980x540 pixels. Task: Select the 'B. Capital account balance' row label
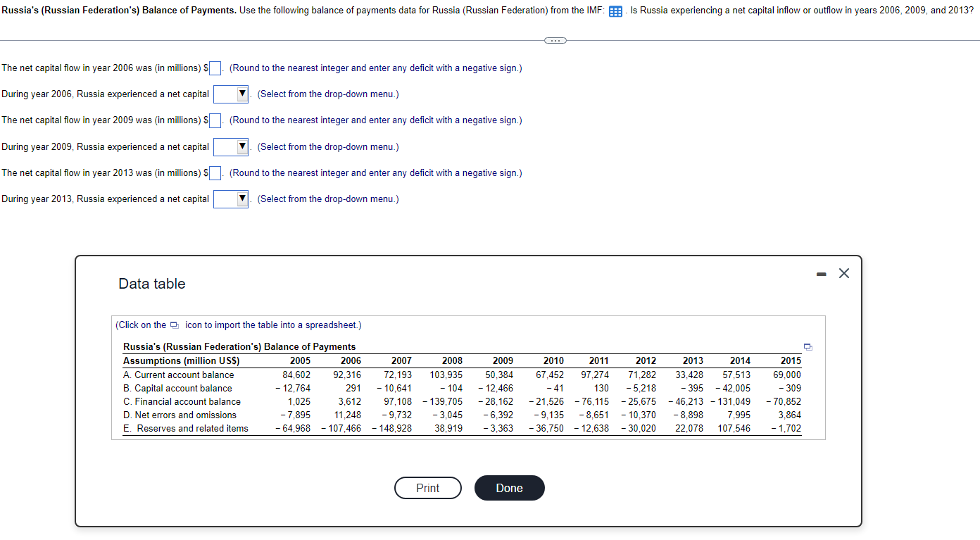coord(177,388)
